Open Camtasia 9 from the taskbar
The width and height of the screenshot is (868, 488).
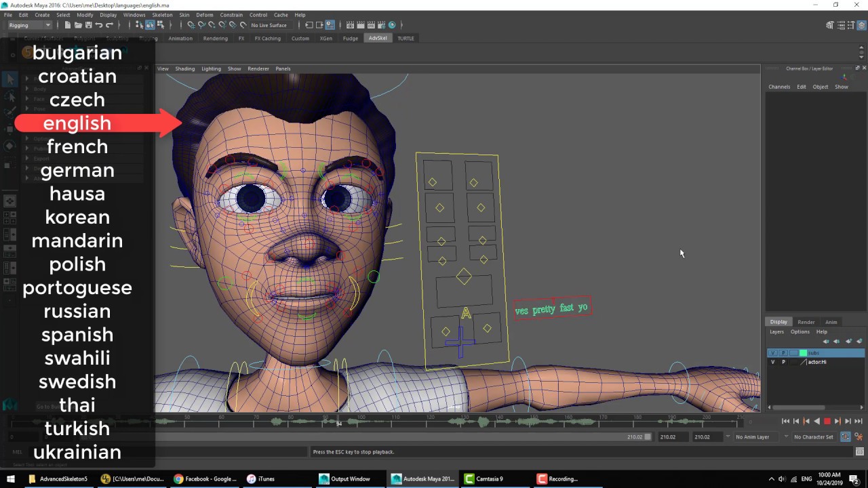[x=484, y=479]
